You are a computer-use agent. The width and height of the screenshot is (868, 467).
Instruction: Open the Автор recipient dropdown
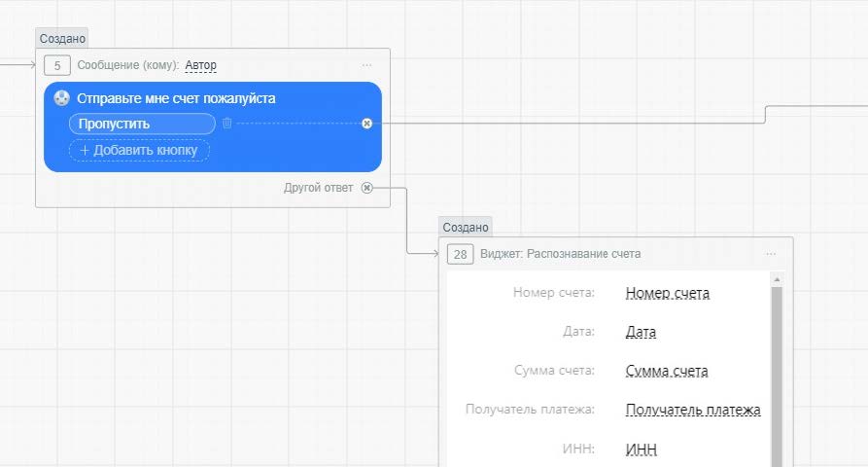coord(200,65)
